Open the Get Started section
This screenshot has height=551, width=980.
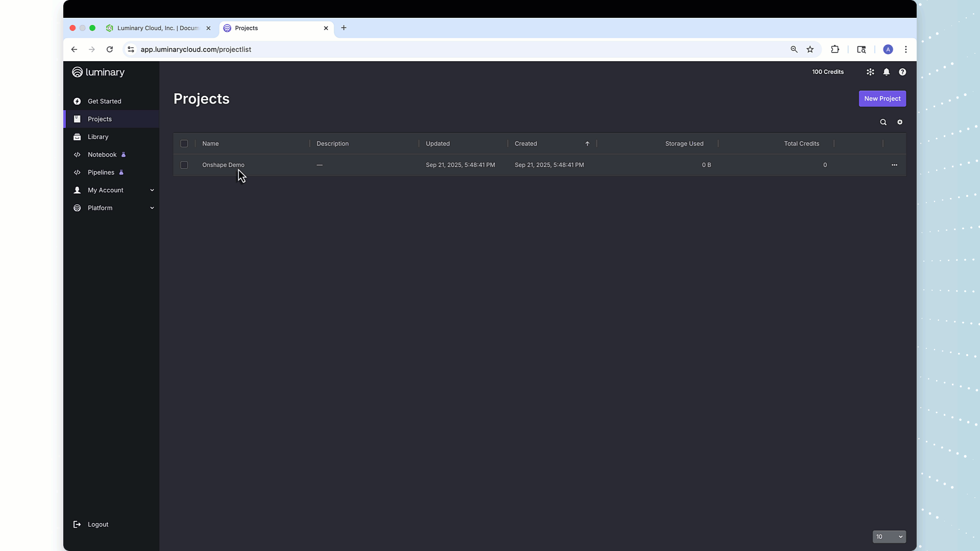(104, 101)
